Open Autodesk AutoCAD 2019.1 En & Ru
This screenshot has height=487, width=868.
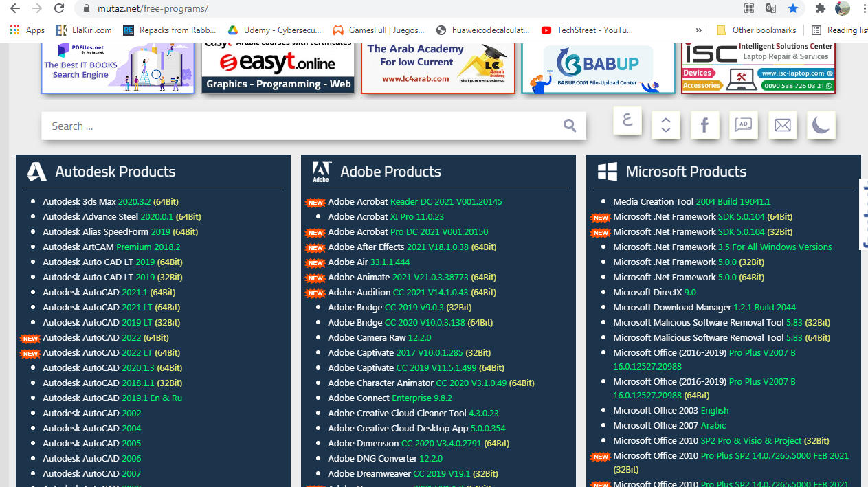pyautogui.click(x=112, y=398)
